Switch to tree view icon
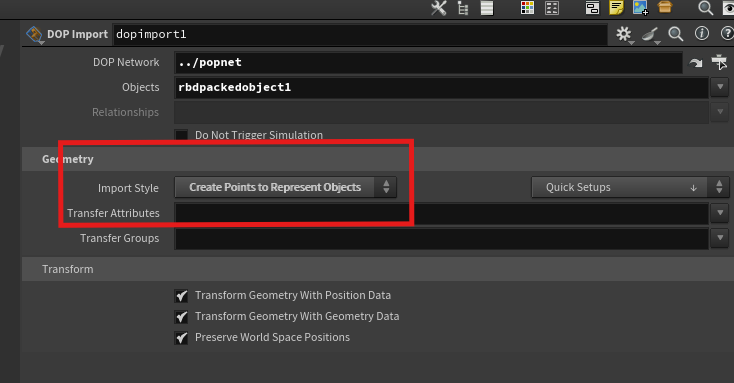This screenshot has width=734, height=383. [463, 8]
